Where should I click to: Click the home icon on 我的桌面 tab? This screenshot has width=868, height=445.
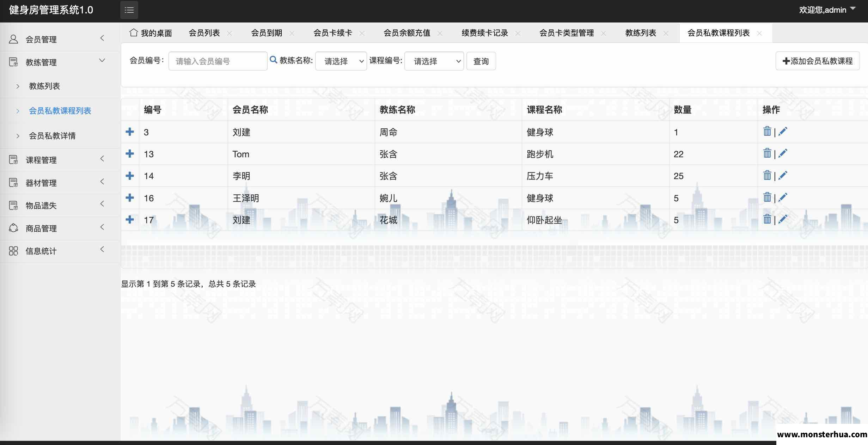(134, 32)
